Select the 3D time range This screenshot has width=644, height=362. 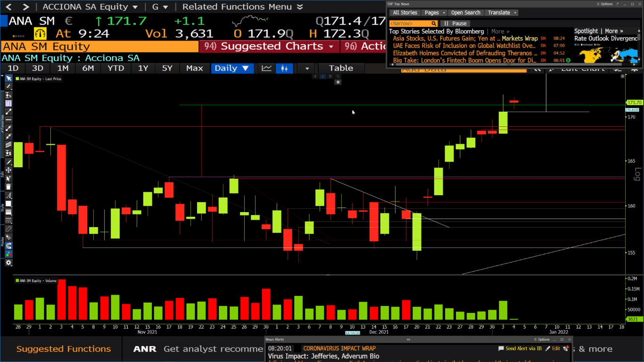tap(38, 68)
